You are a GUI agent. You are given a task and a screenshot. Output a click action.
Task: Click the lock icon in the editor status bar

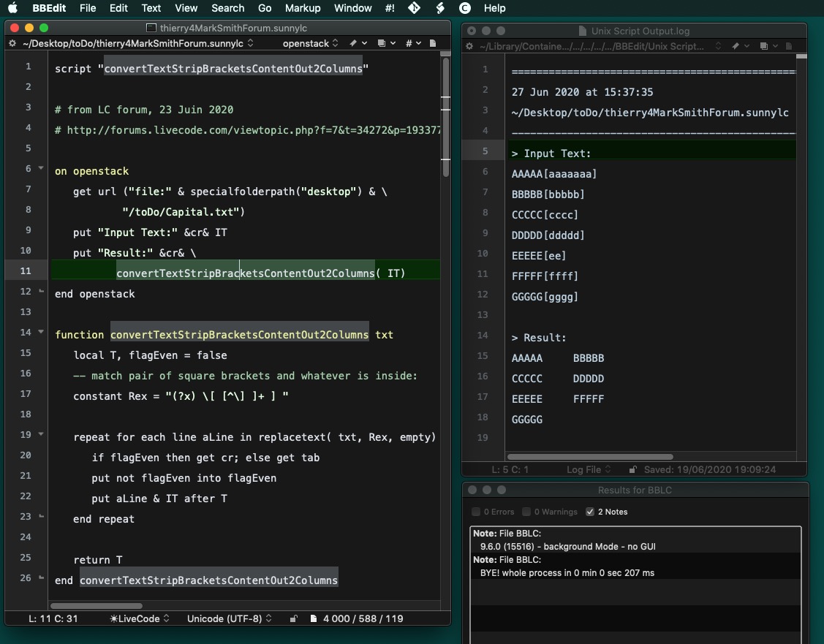tap(293, 618)
